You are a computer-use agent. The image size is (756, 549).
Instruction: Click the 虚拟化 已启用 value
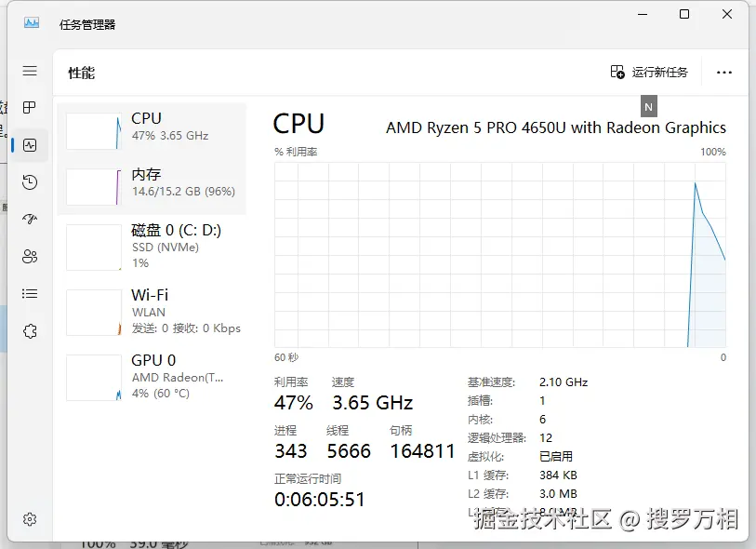coord(556,456)
